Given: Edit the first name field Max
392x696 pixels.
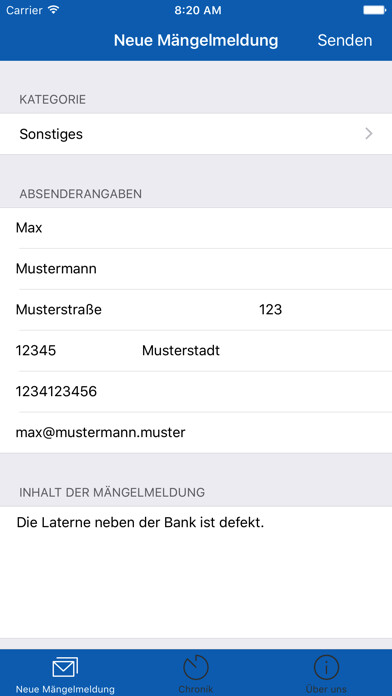Looking at the screenshot, I should click(196, 228).
